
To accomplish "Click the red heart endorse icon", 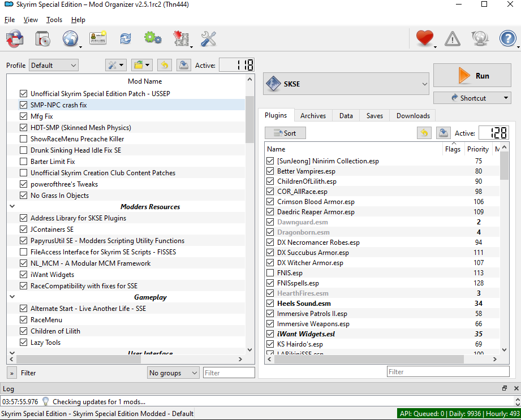I will click(424, 38).
